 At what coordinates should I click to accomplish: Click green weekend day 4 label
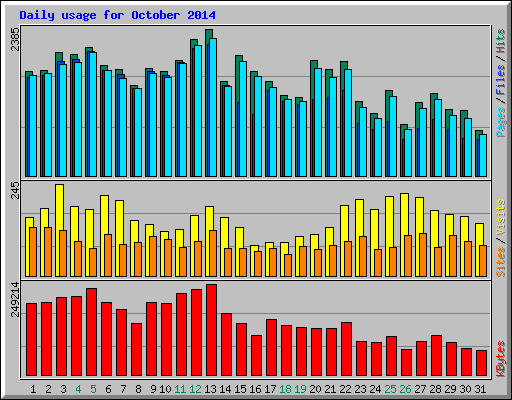(78, 389)
